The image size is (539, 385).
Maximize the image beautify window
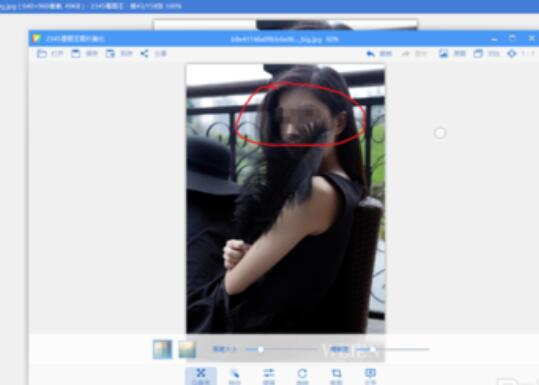tap(512, 38)
